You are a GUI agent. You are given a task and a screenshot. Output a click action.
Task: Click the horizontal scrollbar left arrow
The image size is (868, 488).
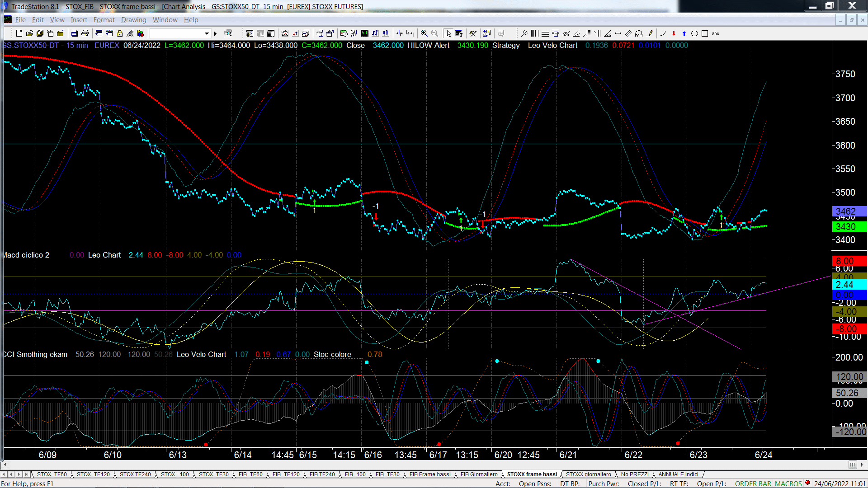pos(5,465)
